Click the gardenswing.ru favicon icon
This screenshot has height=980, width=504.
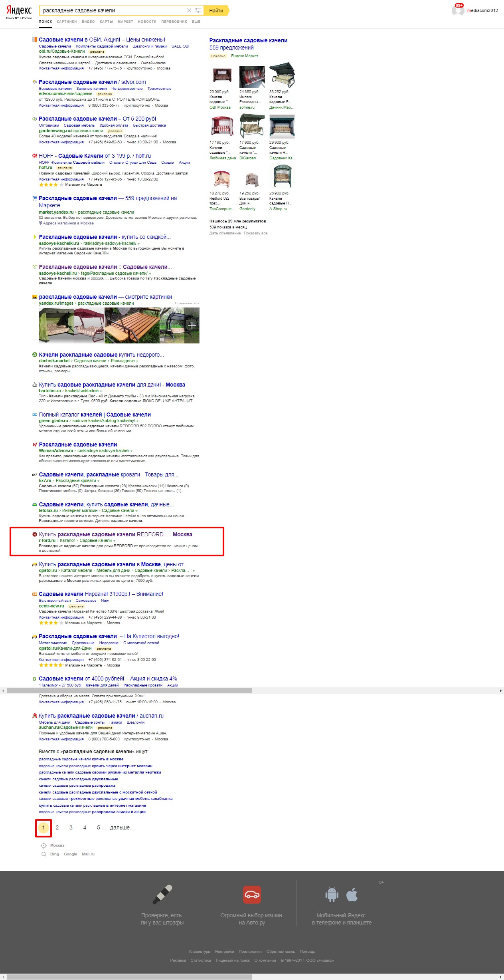[35, 119]
